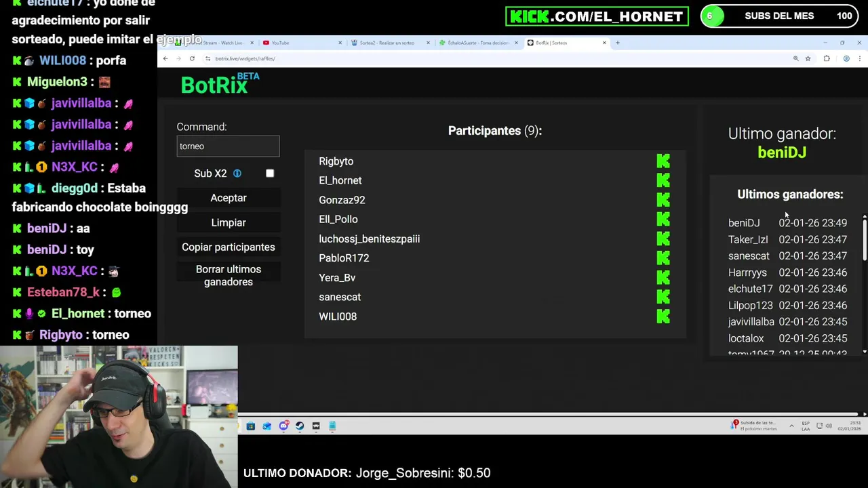Switch to the EchaloASuerte tab
Viewport: 868px width, 488px height.
click(x=478, y=43)
